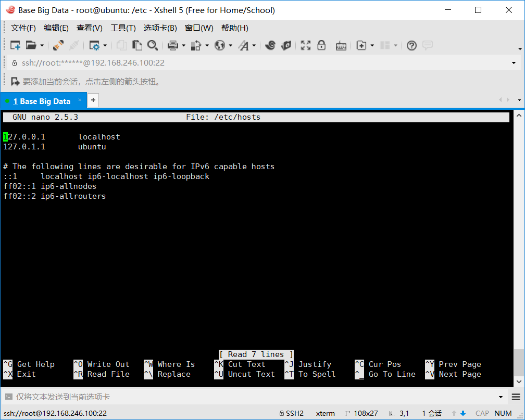Expand the Font dropdown arrow
Screen dimensions: 525x420
click(254, 45)
